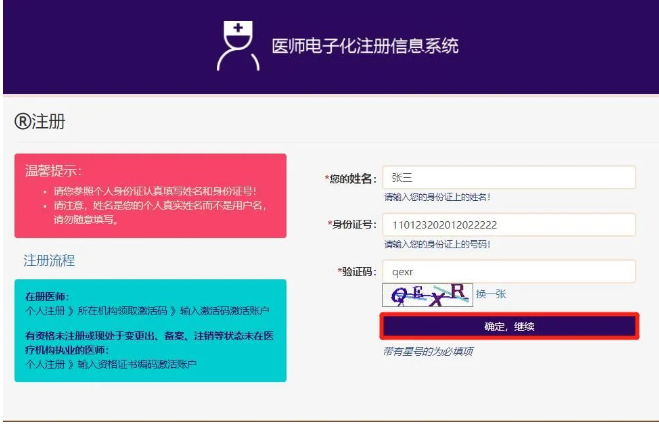Click 换一张 to refresh the captcha

coord(491,294)
